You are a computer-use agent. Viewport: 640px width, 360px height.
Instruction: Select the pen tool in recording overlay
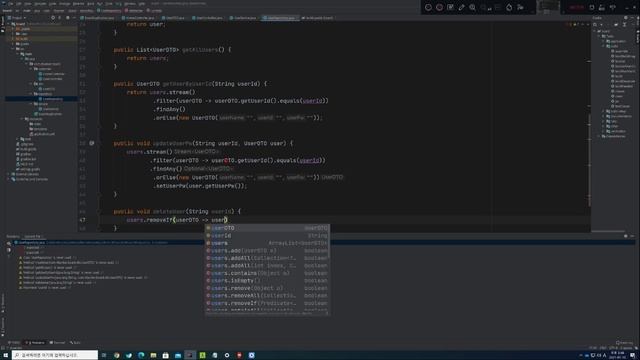461,7
